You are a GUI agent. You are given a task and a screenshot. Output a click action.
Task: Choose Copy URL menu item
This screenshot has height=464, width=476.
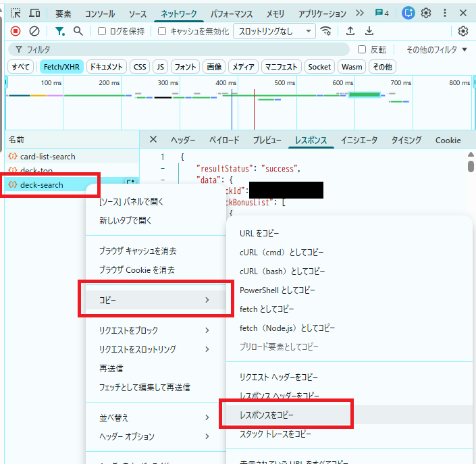point(349,234)
